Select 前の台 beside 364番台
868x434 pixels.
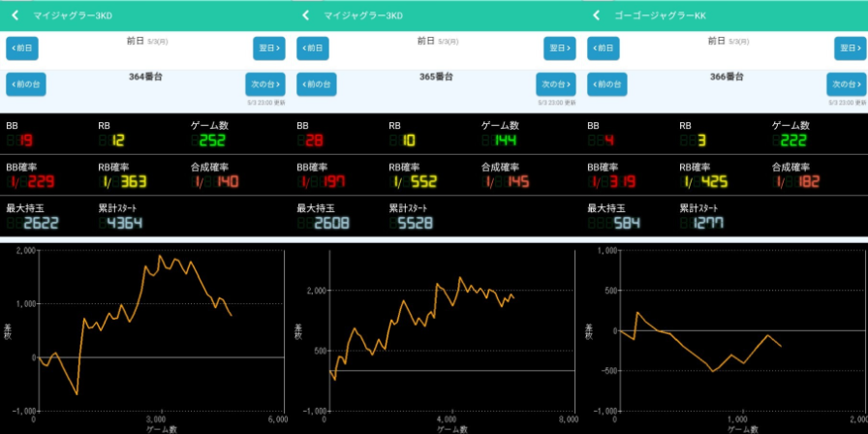(x=26, y=84)
